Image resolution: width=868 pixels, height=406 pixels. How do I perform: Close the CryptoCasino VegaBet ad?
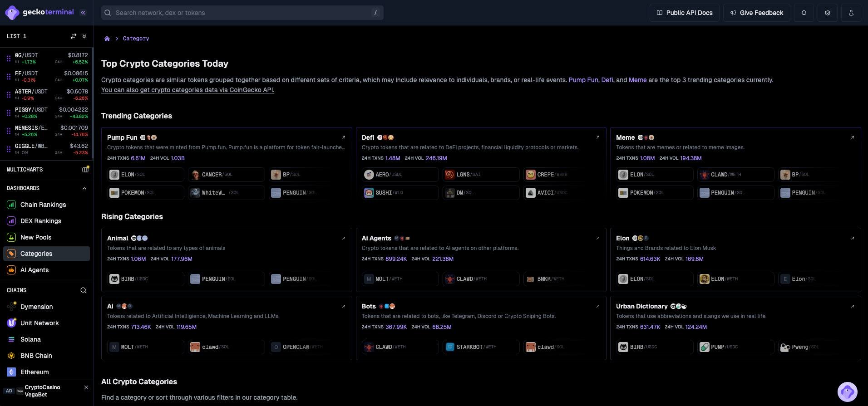click(x=86, y=387)
